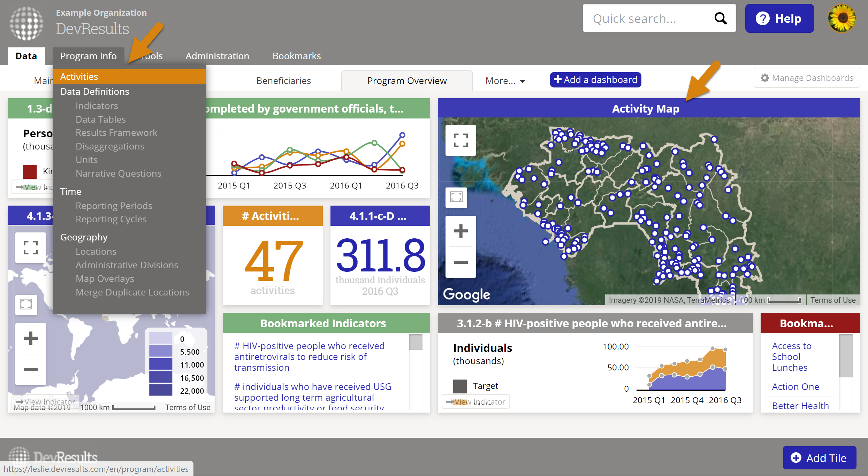Open Locations menu entry
Screen dimensions: 868x476
(96, 251)
